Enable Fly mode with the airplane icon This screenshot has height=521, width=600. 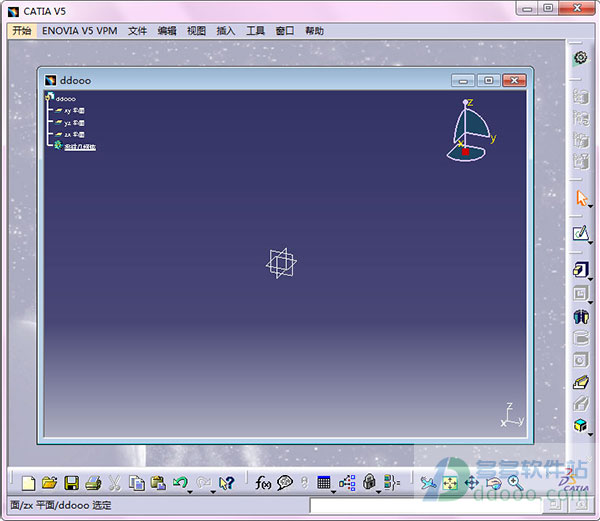428,483
